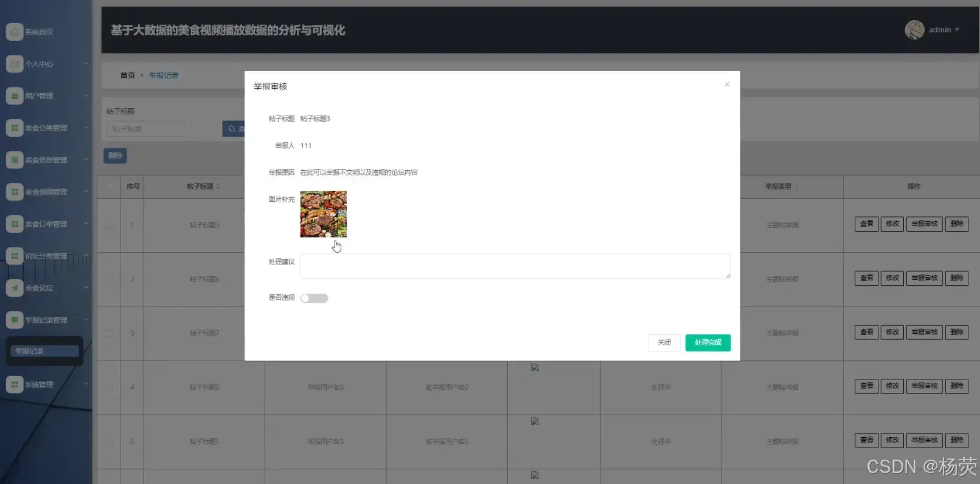
Task: Click the 系统管理 sidebar icon
Action: tap(15, 384)
